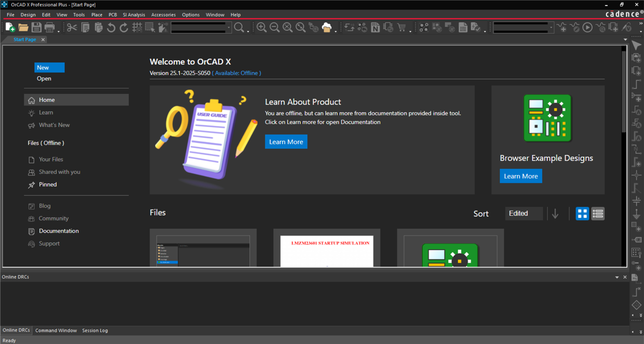The image size is (644, 344).
Task: Click the New document toolbar icon
Action: tap(10, 27)
